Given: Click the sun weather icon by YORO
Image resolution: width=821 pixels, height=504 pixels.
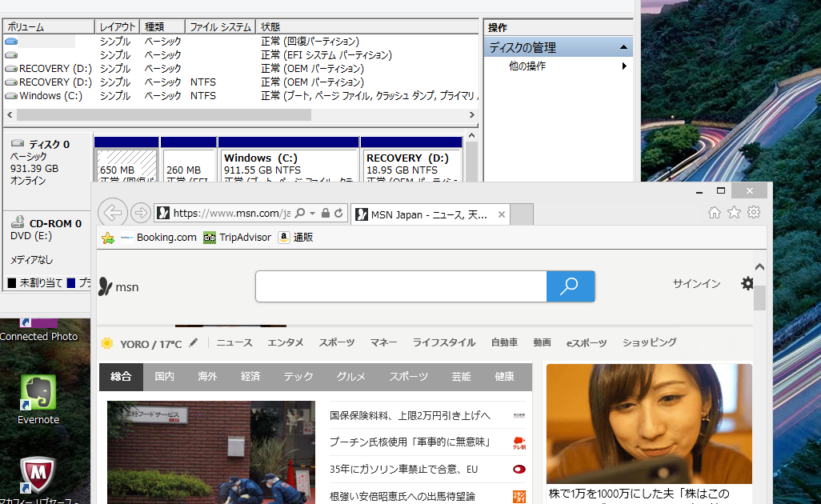Looking at the screenshot, I should (x=106, y=343).
